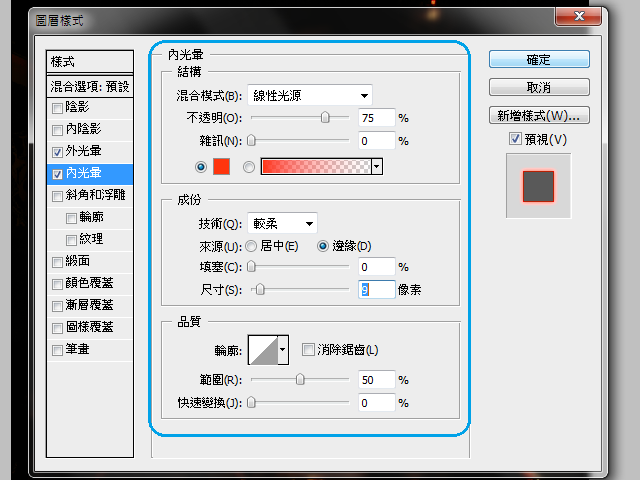Click the 不透明(O) slider handle
Viewport: 640px width, 480px height.
click(x=325, y=118)
